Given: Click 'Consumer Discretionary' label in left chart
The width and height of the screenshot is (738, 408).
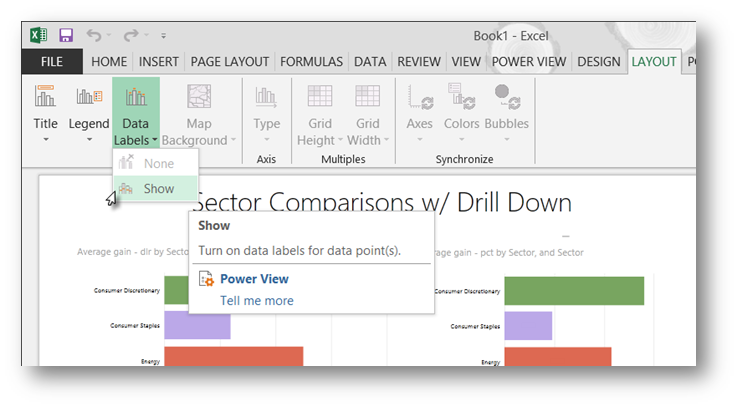Looking at the screenshot, I should [127, 290].
